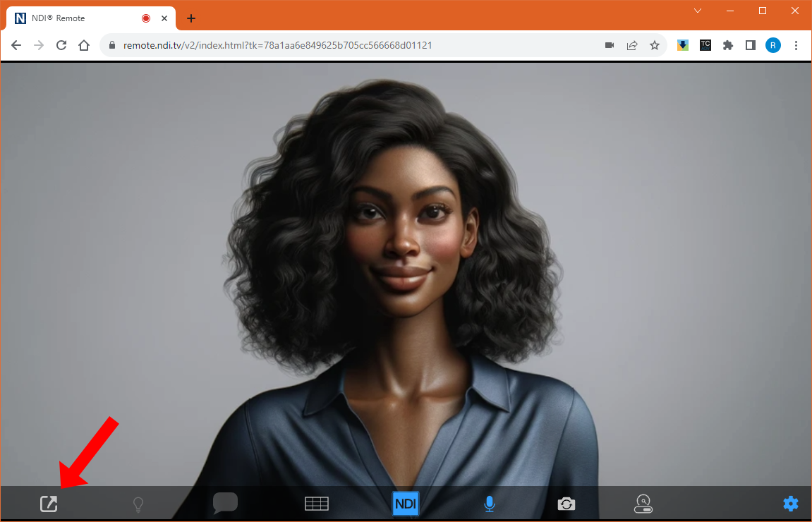Toggle the browser side panel
Screen dimensions: 812x522
point(751,45)
